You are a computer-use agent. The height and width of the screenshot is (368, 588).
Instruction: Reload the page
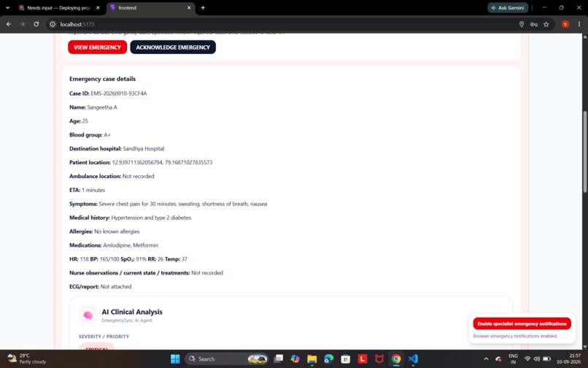point(36,24)
